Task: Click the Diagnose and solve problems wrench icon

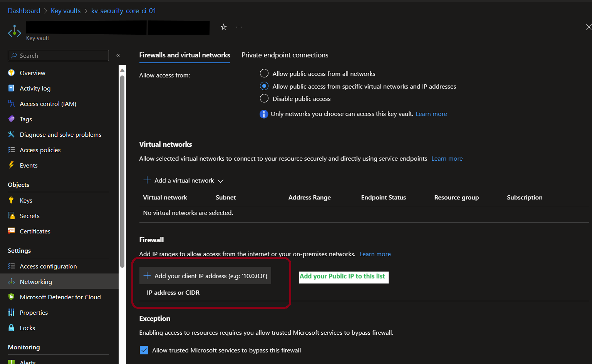Action: coord(12,134)
